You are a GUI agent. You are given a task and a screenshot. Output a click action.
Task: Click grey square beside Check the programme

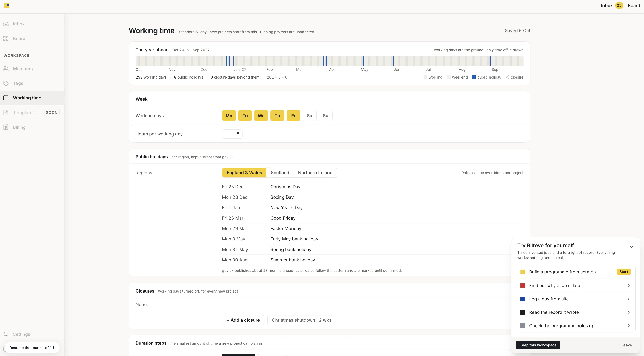click(x=522, y=326)
